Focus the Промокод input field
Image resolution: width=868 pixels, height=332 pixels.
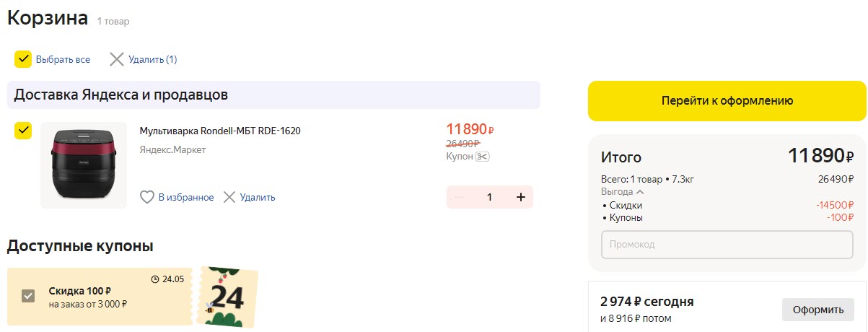727,244
